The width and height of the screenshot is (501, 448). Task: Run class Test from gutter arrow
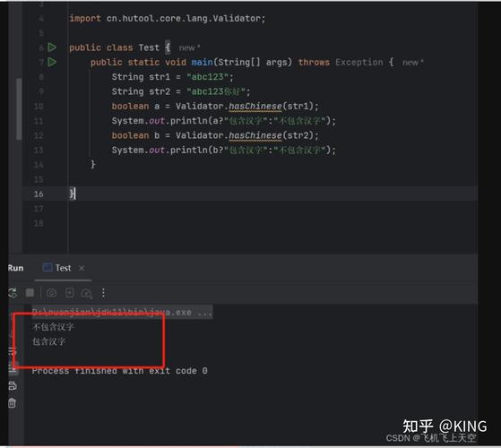tap(52, 47)
